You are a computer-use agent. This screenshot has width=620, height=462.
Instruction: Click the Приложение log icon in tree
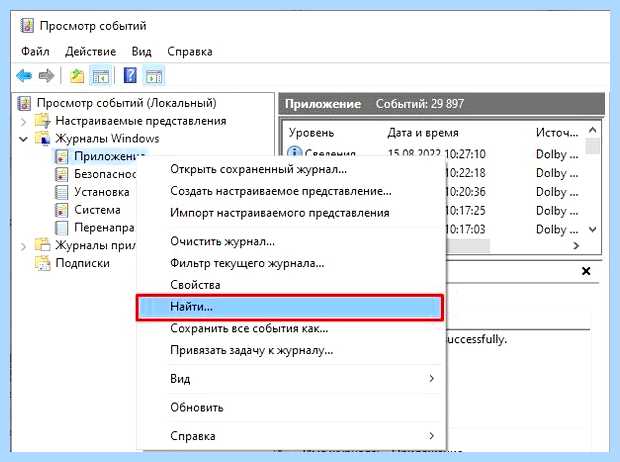click(x=61, y=156)
